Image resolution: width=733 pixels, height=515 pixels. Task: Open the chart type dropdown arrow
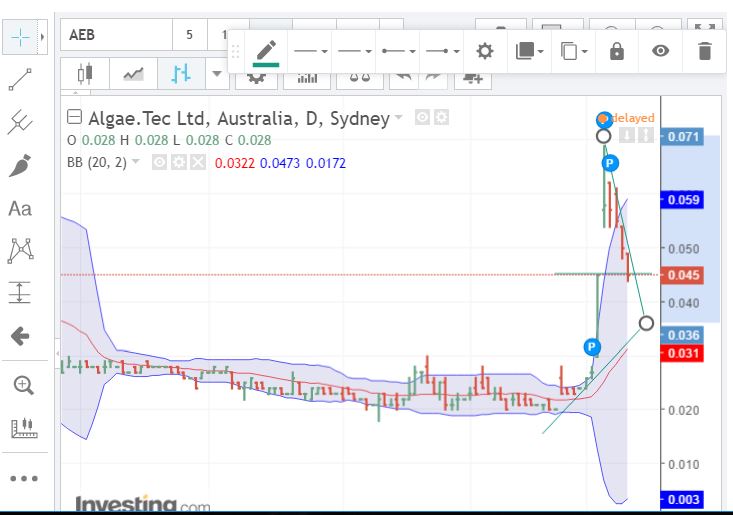pyautogui.click(x=217, y=74)
